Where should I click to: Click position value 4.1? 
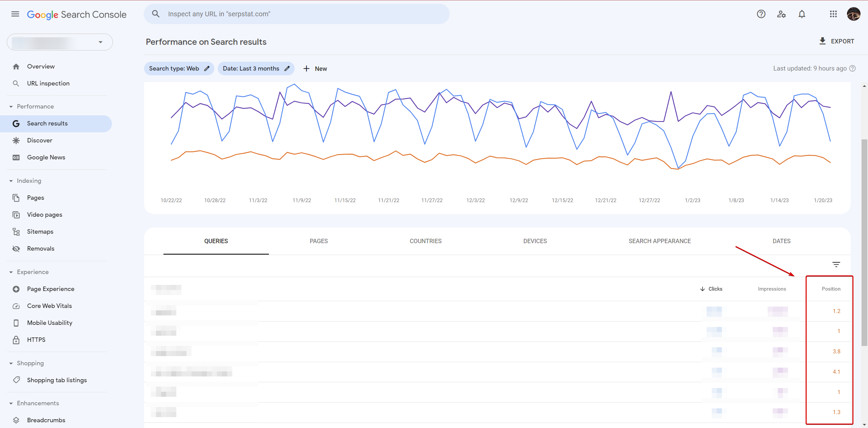coord(836,372)
